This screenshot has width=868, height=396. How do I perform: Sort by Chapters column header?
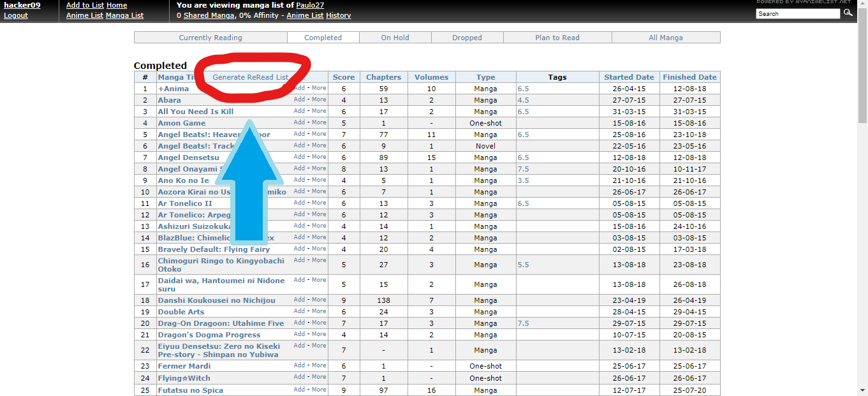[x=383, y=77]
